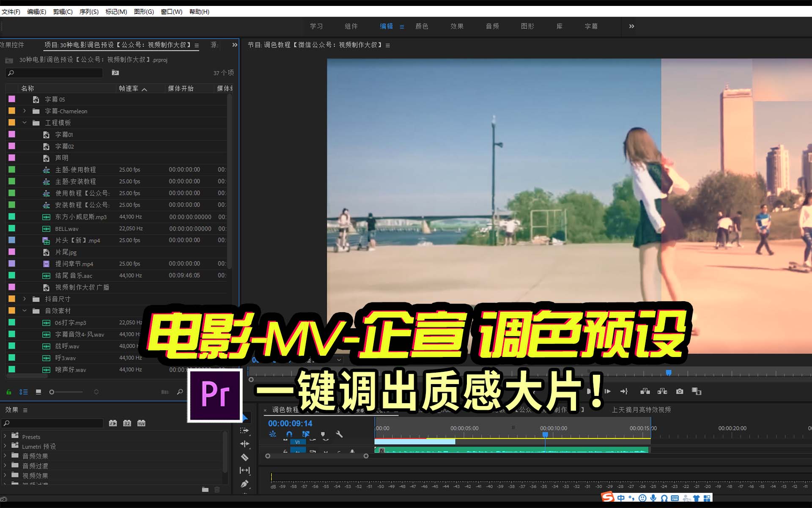Viewport: 812px width, 508px height.
Task: Add a marker in the timeline
Action: point(323,434)
